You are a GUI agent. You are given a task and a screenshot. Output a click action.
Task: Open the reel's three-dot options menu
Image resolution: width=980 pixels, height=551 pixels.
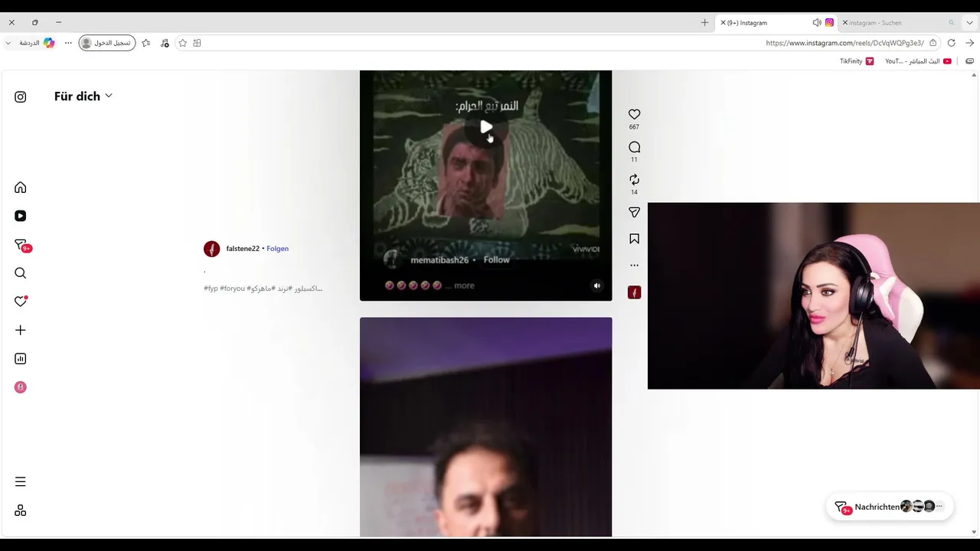(x=634, y=266)
